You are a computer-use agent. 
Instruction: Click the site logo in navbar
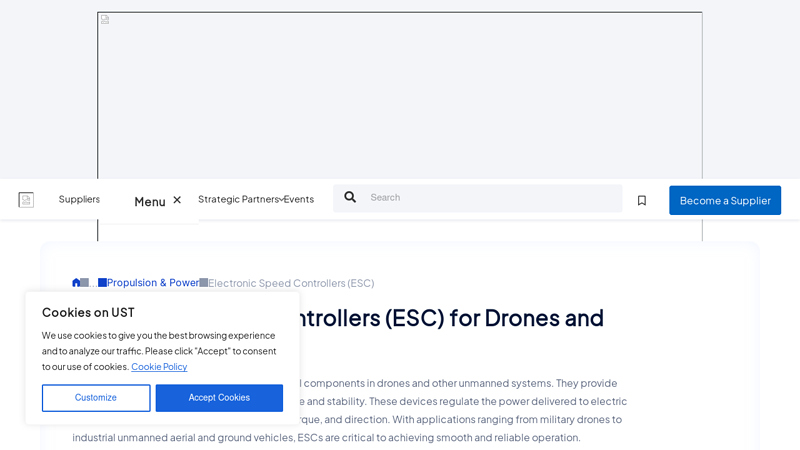[26, 199]
